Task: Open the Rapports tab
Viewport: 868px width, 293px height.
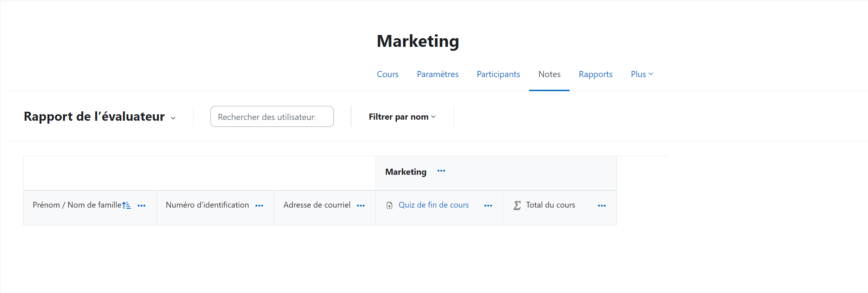Action: pos(595,74)
